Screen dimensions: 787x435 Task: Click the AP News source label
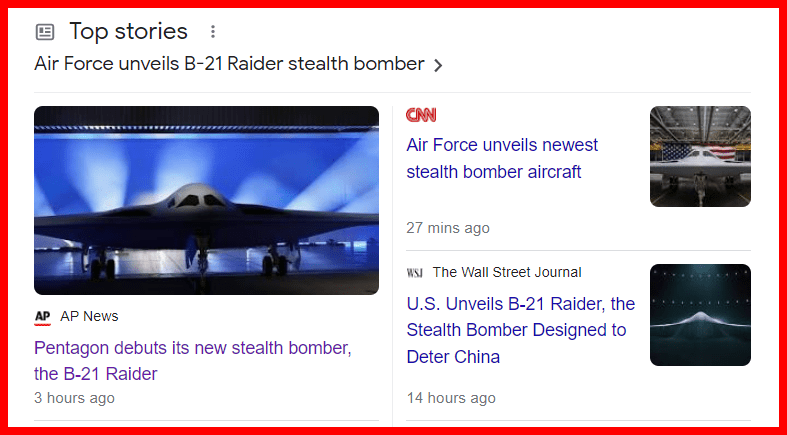89,317
